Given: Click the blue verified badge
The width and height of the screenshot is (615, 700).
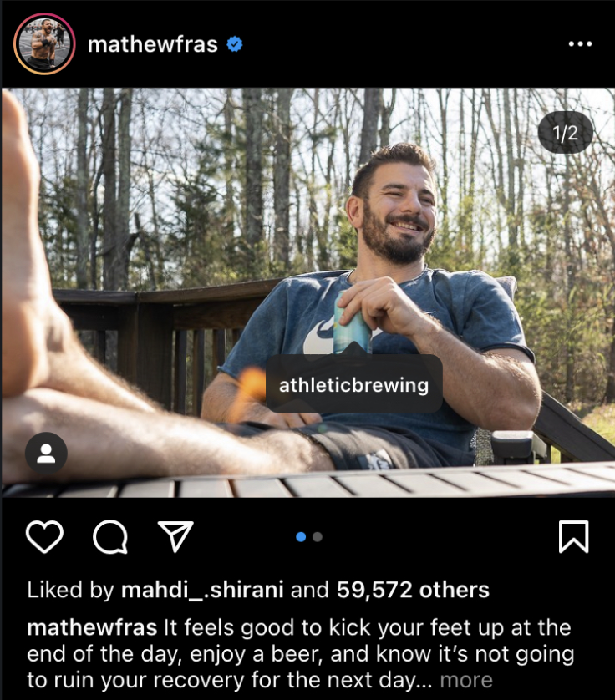Looking at the screenshot, I should (235, 44).
